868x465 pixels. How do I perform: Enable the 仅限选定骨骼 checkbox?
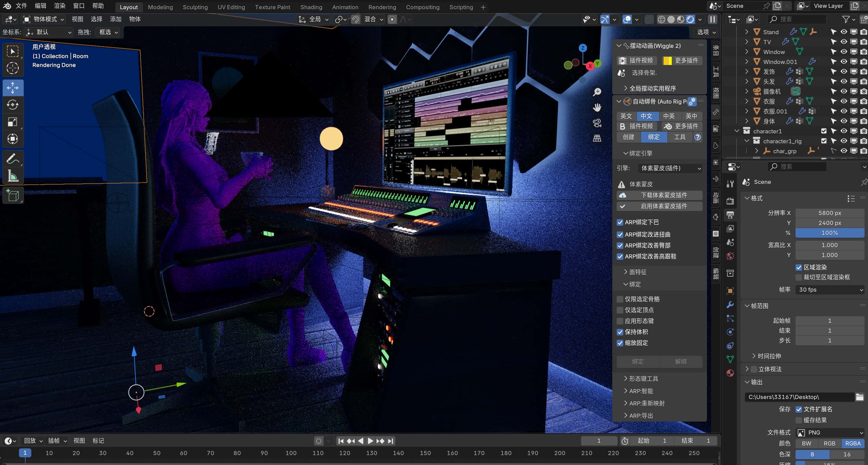coord(620,299)
